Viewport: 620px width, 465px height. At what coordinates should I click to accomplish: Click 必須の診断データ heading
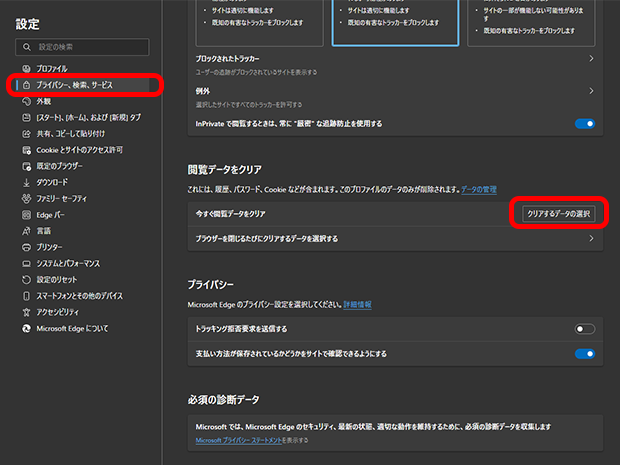[x=223, y=400]
